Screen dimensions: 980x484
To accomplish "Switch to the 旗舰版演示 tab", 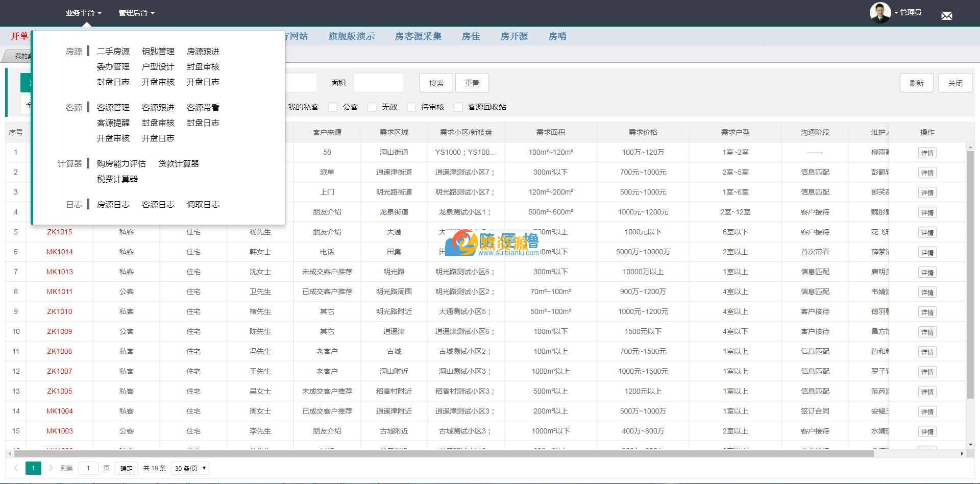I will 351,36.
